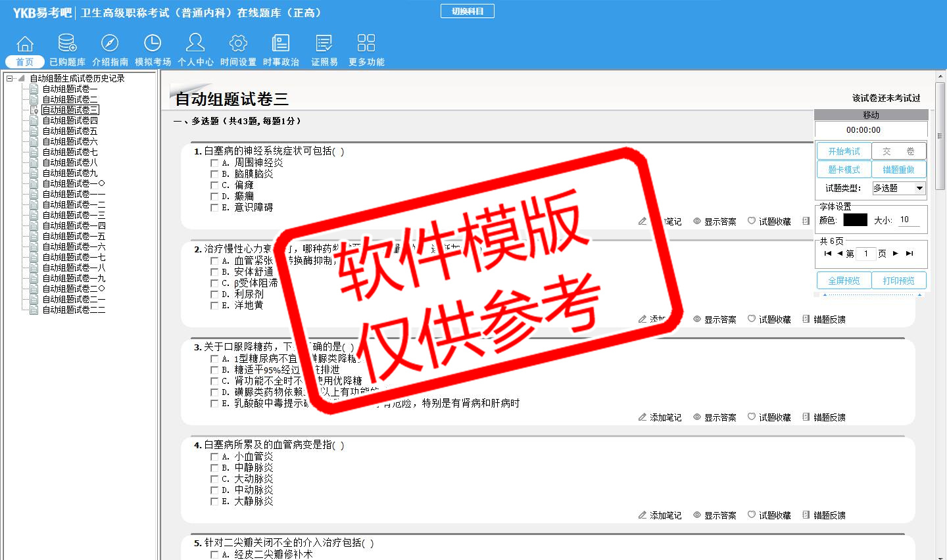This screenshot has height=560, width=947.
Task: Open the 介绍指南 compass icon
Action: [x=110, y=44]
